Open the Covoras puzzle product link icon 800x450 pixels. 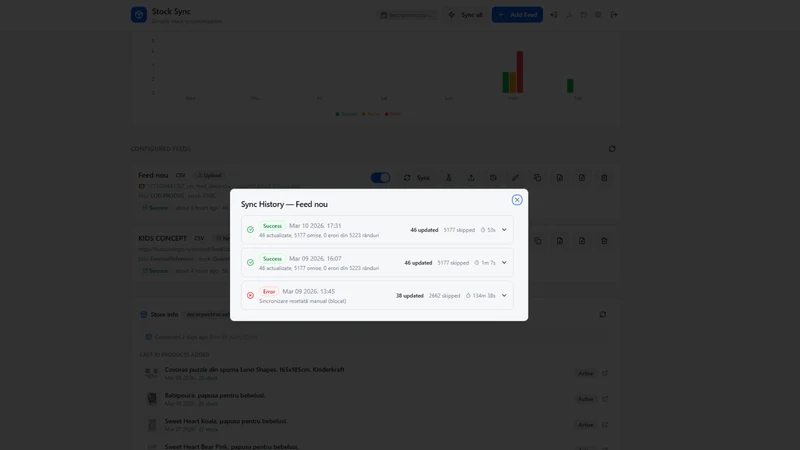pos(605,373)
